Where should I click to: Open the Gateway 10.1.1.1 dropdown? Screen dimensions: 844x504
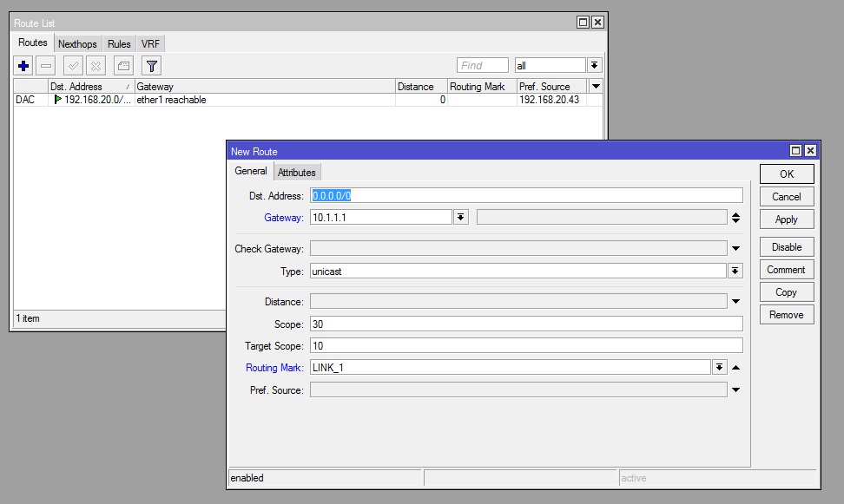[x=461, y=218]
